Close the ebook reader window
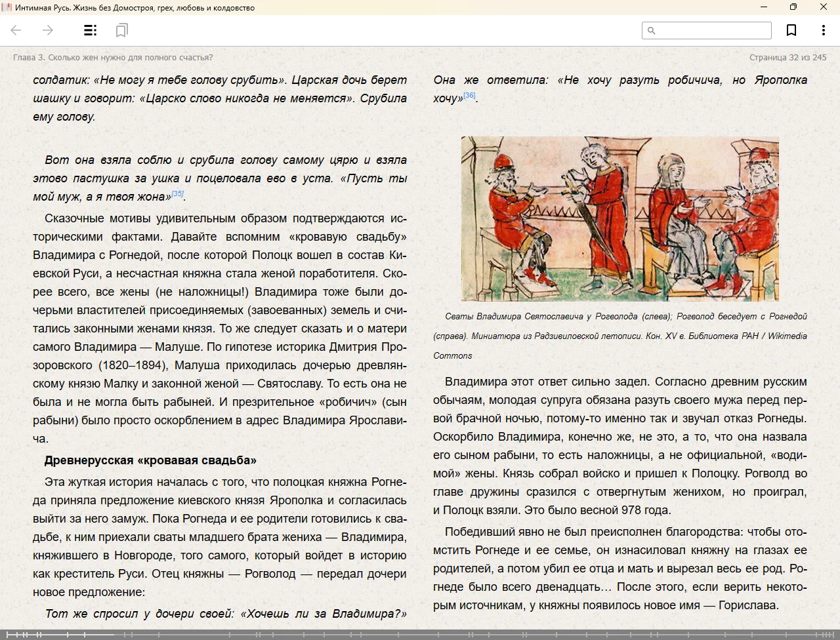The height and width of the screenshot is (640, 840). (824, 7)
